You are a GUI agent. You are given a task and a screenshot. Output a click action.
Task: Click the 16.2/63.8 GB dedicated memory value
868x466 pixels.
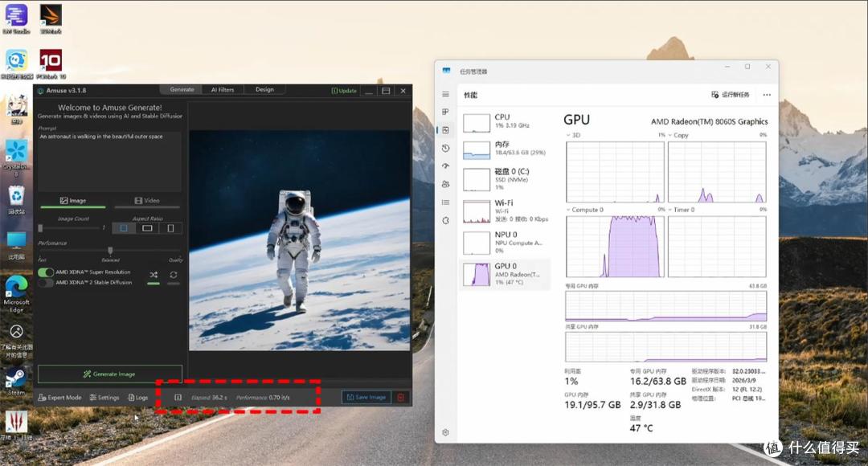click(657, 382)
